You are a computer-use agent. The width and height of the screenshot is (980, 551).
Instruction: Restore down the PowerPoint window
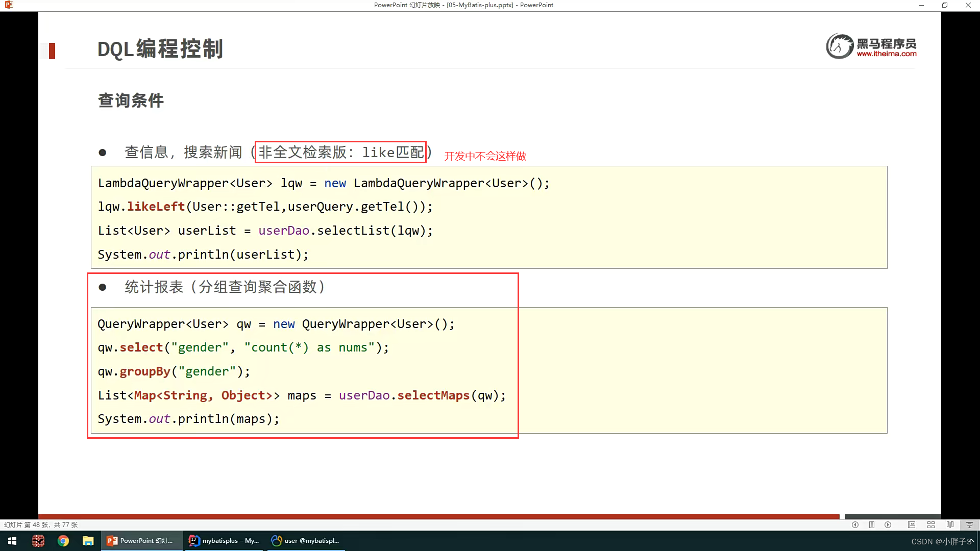[x=945, y=5]
